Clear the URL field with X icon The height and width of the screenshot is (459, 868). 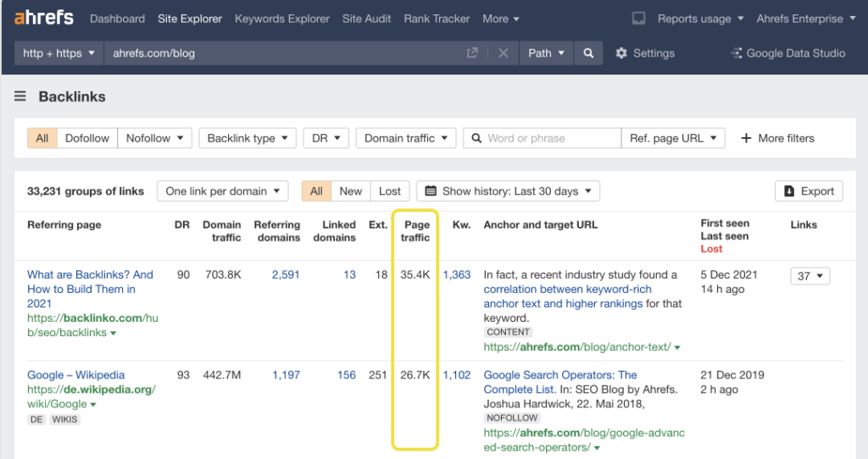click(x=504, y=53)
